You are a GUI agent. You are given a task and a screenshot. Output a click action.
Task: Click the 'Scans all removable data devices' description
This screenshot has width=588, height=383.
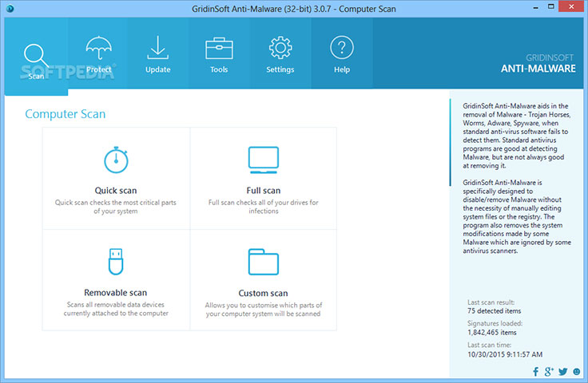click(x=116, y=309)
